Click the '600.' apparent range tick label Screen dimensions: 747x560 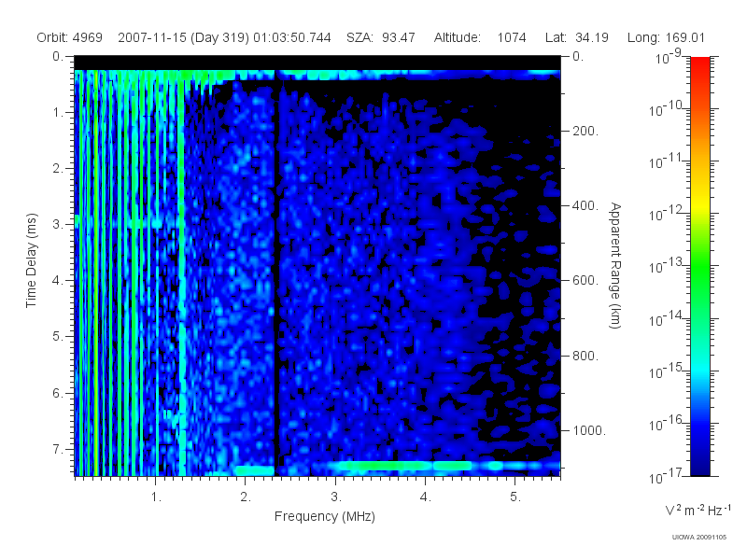pos(585,281)
